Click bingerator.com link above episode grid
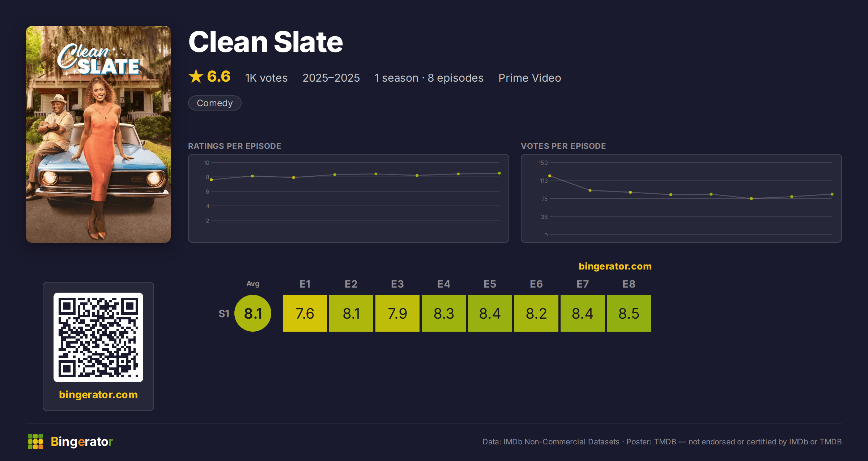868x461 pixels. [x=615, y=266]
